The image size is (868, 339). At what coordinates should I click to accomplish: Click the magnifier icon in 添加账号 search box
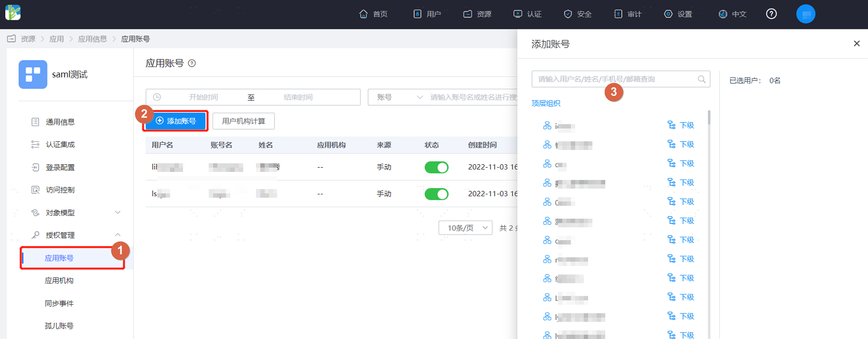tap(702, 79)
